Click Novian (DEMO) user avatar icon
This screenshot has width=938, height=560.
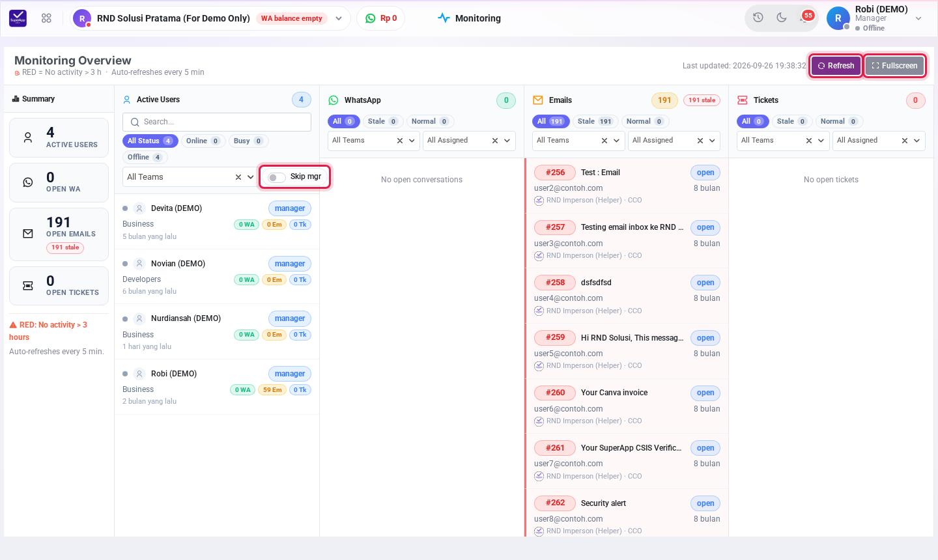139,264
